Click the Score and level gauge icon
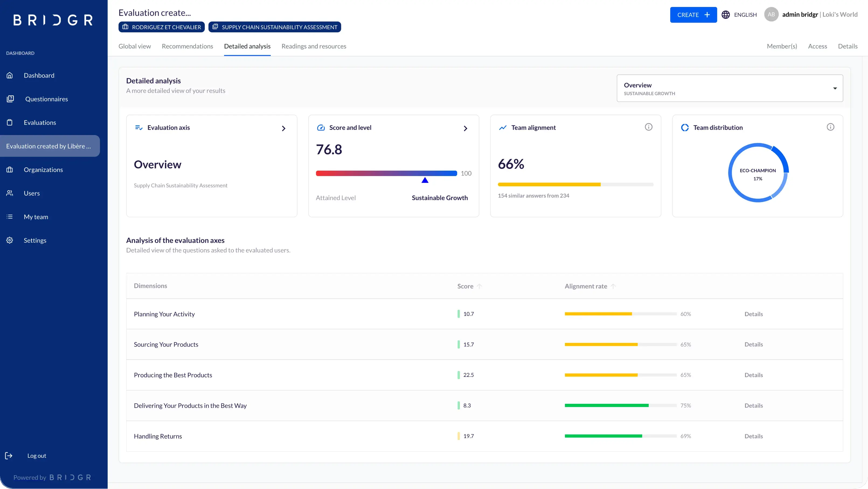 coord(321,128)
